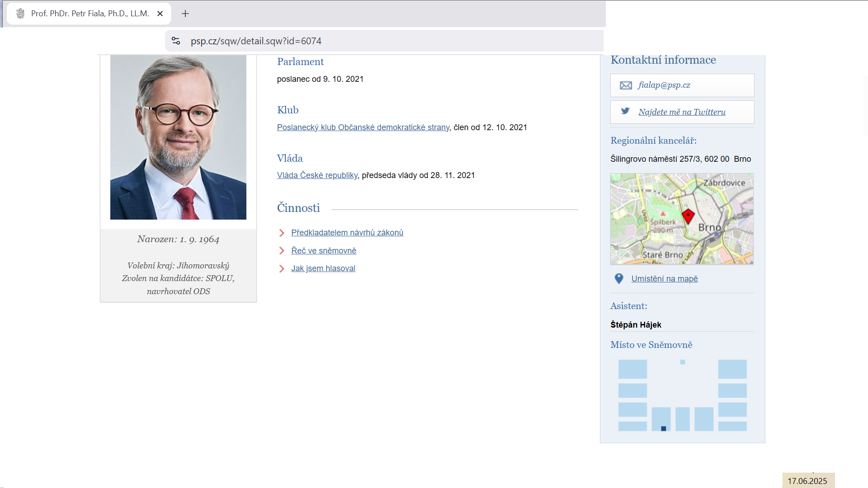Open a new browser tab

click(185, 14)
